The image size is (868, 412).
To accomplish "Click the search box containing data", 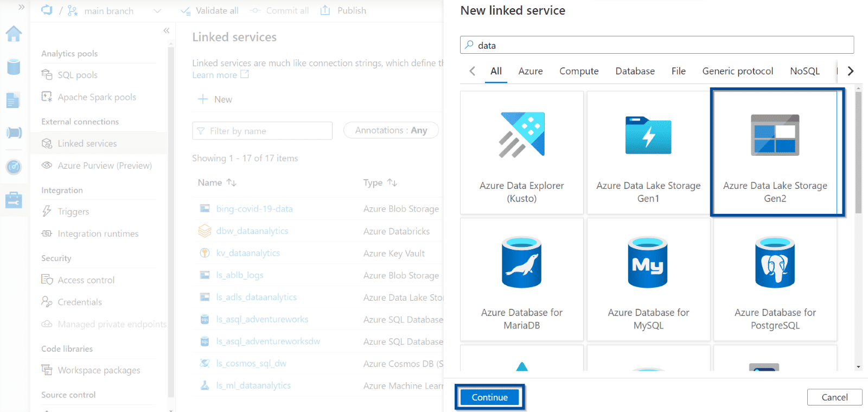I will click(657, 45).
